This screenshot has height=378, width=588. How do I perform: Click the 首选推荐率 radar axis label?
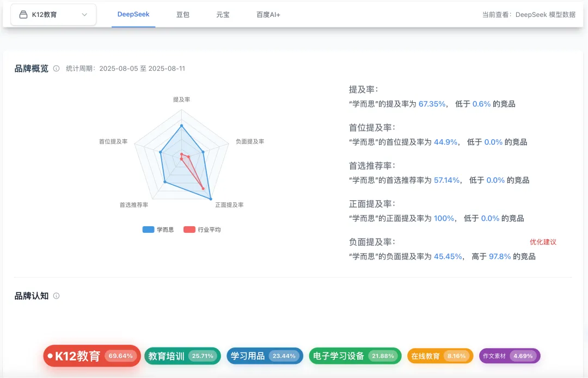coord(134,205)
